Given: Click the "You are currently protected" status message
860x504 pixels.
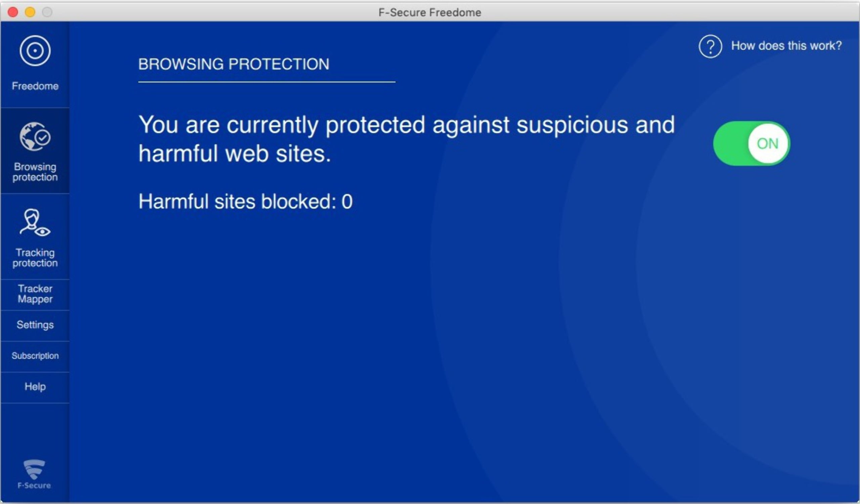Looking at the screenshot, I should [x=406, y=139].
